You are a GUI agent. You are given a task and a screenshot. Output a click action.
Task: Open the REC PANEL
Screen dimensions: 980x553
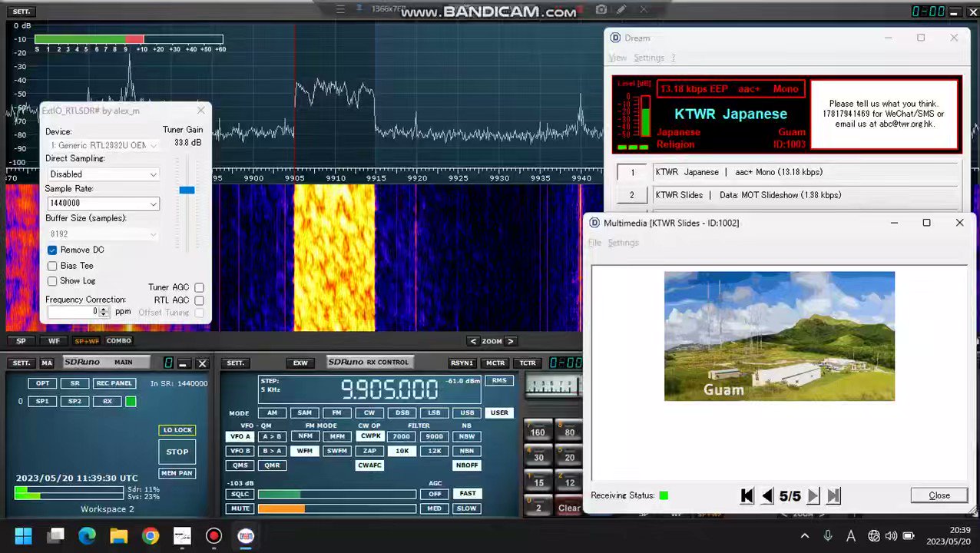click(114, 383)
